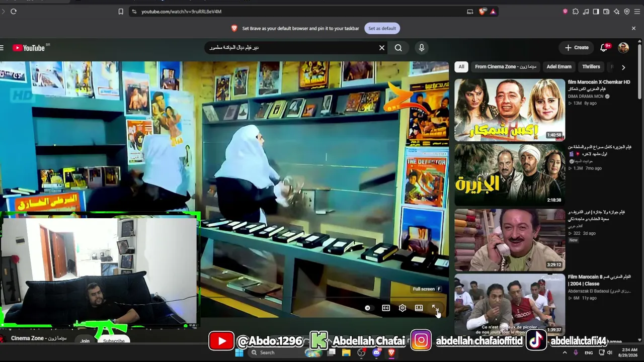Open Film Marocain 8 2004 Classe title

(x=599, y=280)
